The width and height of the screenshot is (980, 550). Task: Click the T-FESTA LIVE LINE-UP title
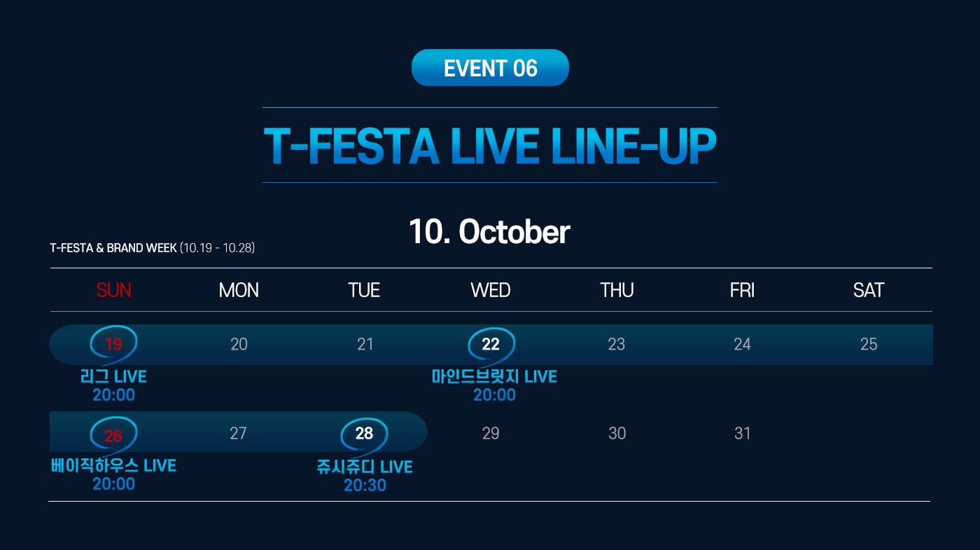point(490,146)
